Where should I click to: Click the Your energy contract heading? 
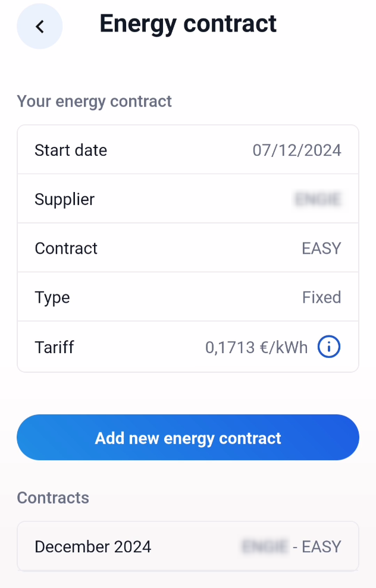(94, 101)
